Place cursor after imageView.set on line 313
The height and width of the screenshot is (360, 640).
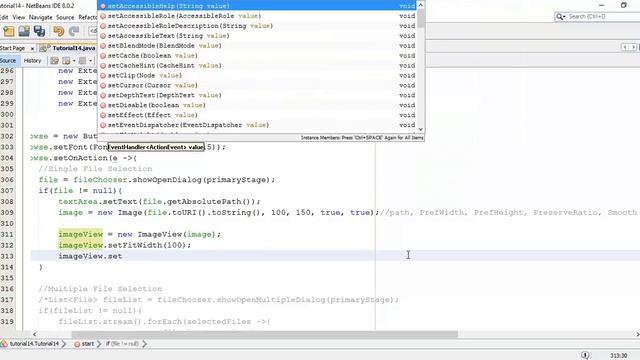(x=122, y=256)
